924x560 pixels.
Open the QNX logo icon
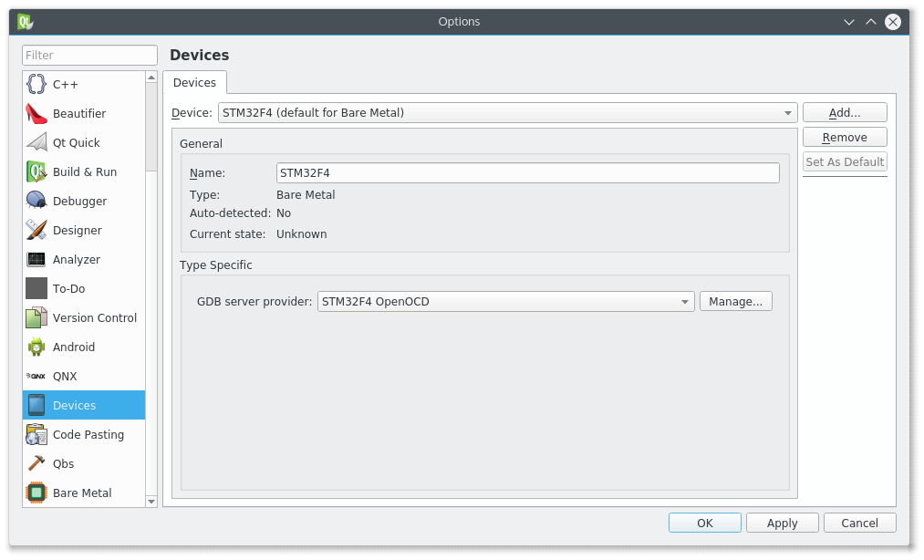[x=36, y=376]
